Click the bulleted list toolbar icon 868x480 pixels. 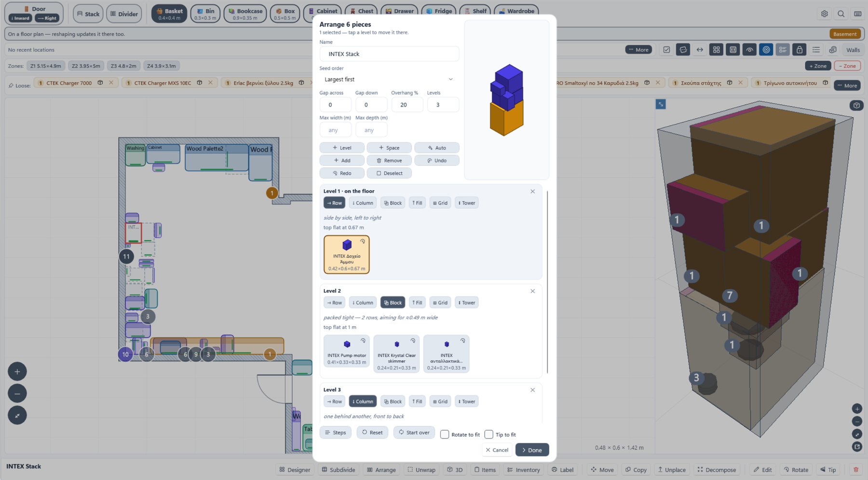[x=816, y=50]
